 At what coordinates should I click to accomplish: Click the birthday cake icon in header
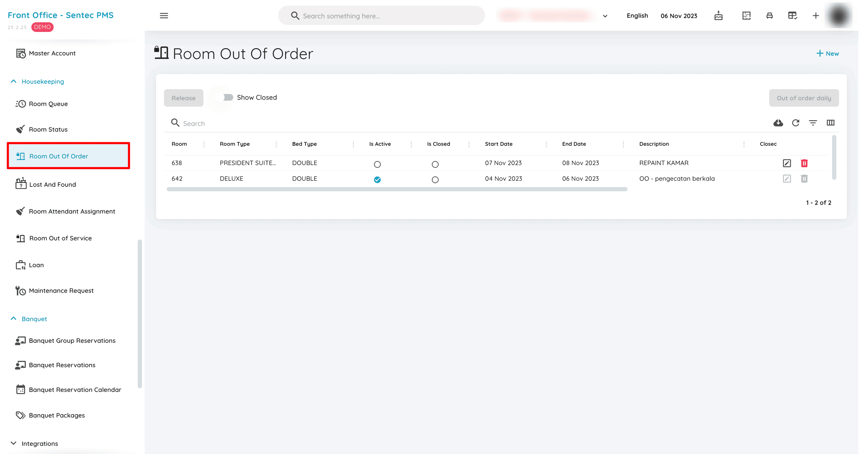point(719,15)
